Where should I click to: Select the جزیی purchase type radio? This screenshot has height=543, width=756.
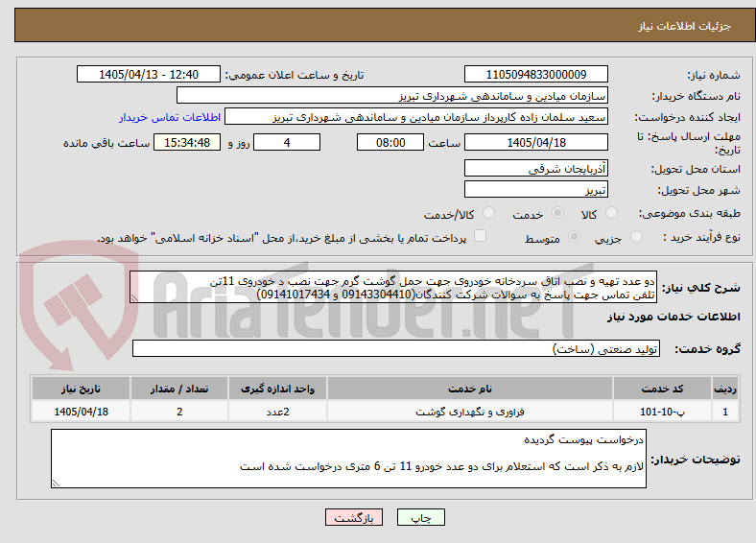(636, 237)
